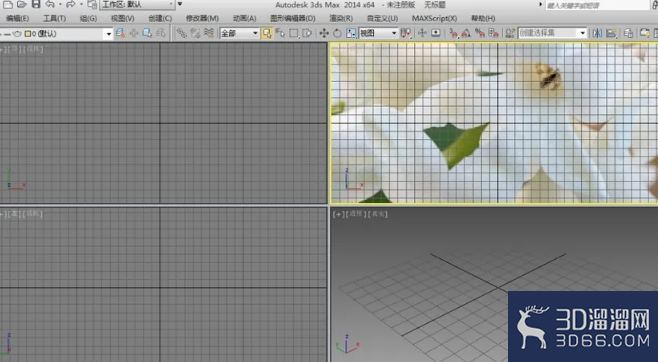
Task: Save the scene with the floppy disk icon
Action: tap(36, 5)
